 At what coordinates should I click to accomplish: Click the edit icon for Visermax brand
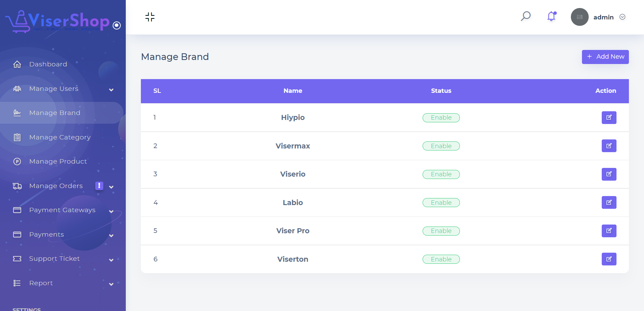609,146
